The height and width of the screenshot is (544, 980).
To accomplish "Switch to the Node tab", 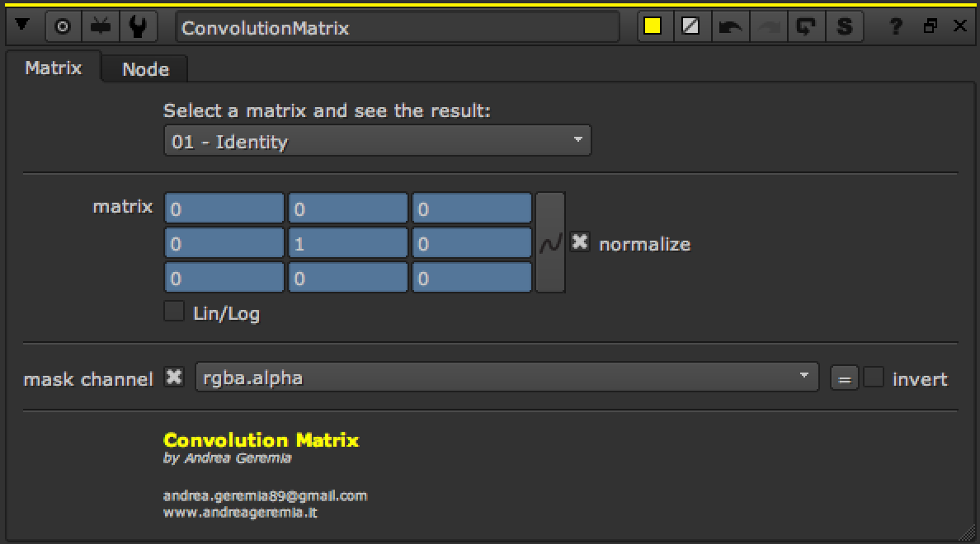I will point(145,69).
